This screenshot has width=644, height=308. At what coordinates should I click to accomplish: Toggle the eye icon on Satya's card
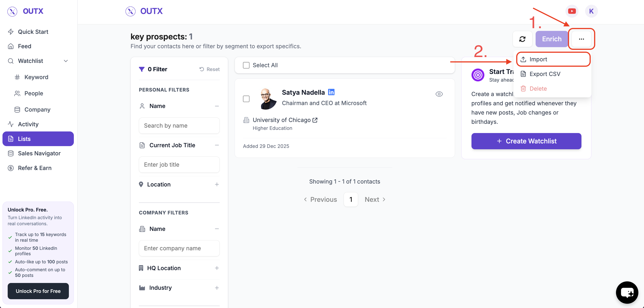(x=439, y=94)
